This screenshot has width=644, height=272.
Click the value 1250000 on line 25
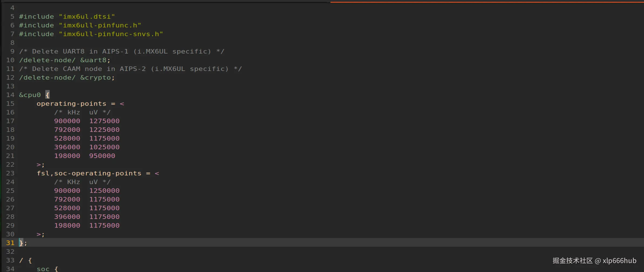pyautogui.click(x=104, y=191)
